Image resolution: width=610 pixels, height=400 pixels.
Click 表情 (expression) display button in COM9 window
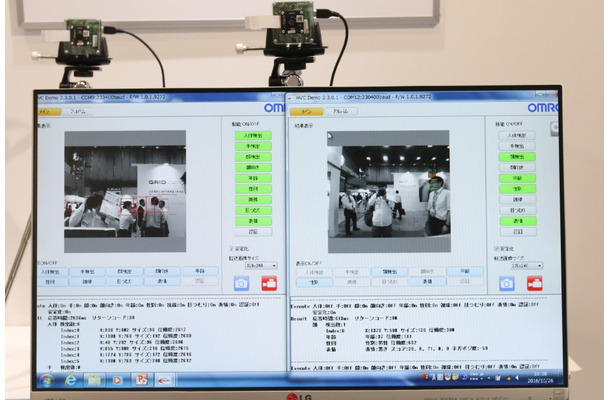[162, 281]
